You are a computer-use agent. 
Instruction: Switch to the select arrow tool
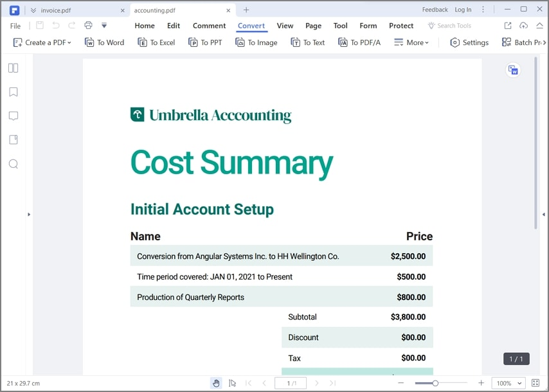[x=232, y=383]
